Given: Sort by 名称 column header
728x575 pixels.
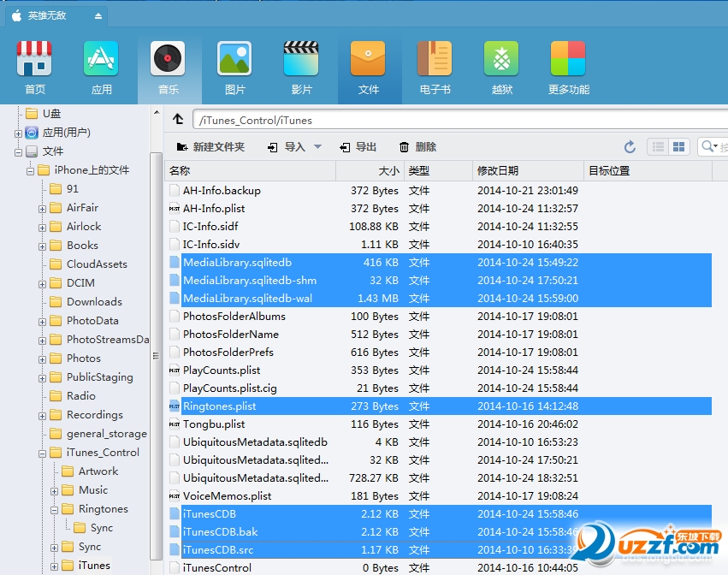Looking at the screenshot, I should tap(251, 171).
